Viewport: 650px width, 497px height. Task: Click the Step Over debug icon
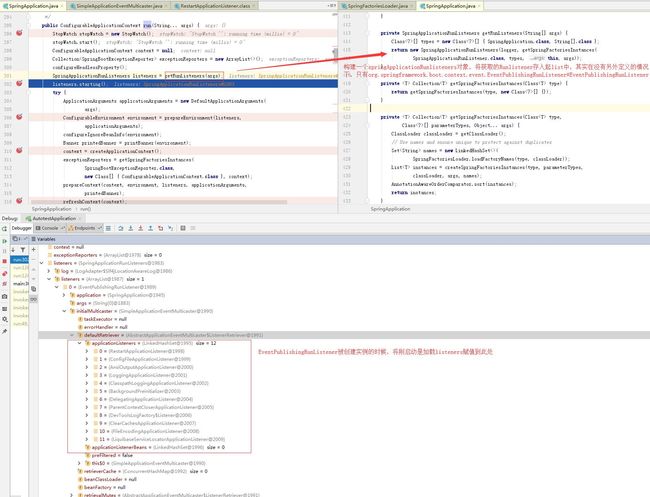(x=121, y=228)
